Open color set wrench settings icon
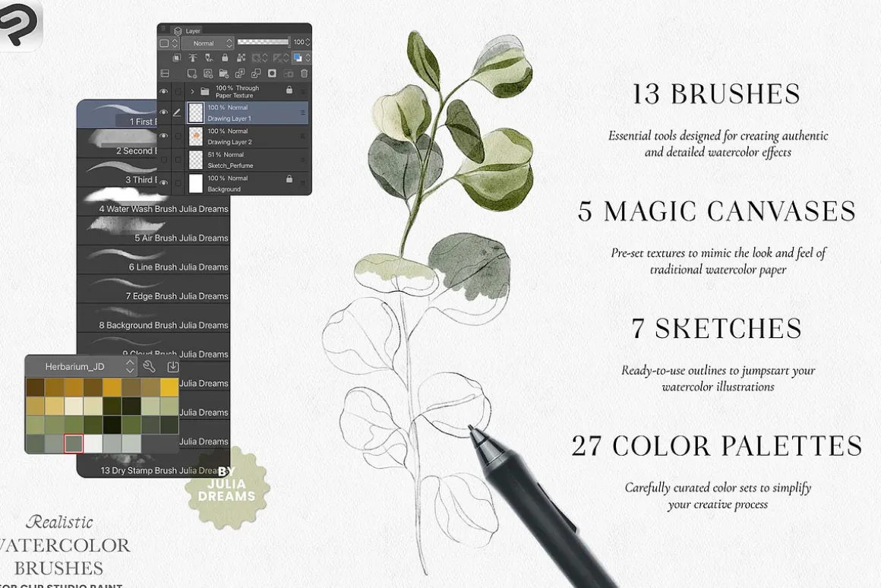Screen dimensions: 881x588 pos(149,366)
